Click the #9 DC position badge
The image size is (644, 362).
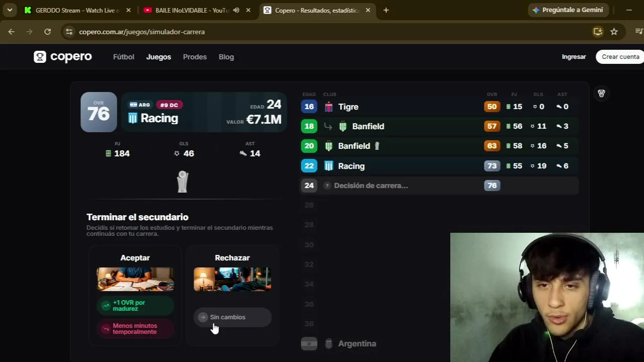click(x=169, y=105)
